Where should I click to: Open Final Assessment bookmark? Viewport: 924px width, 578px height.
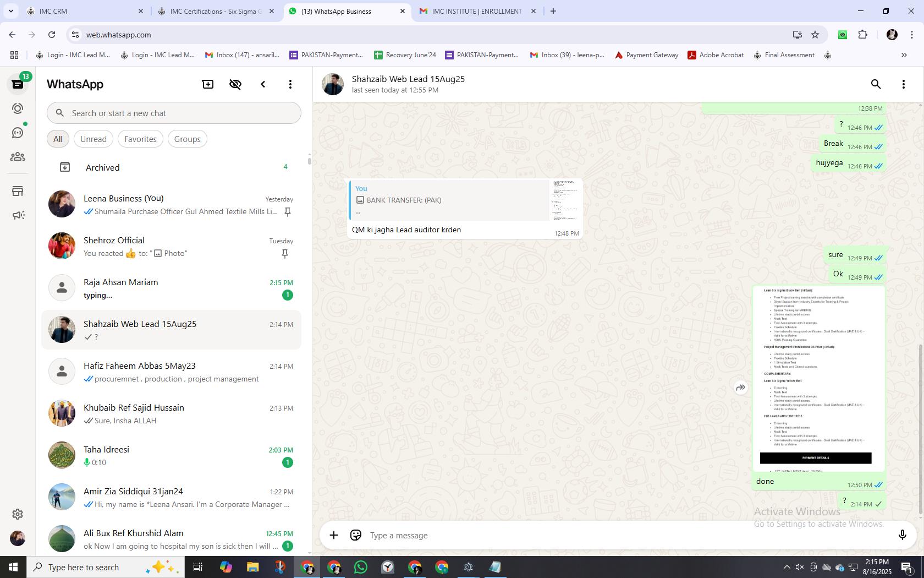(784, 55)
